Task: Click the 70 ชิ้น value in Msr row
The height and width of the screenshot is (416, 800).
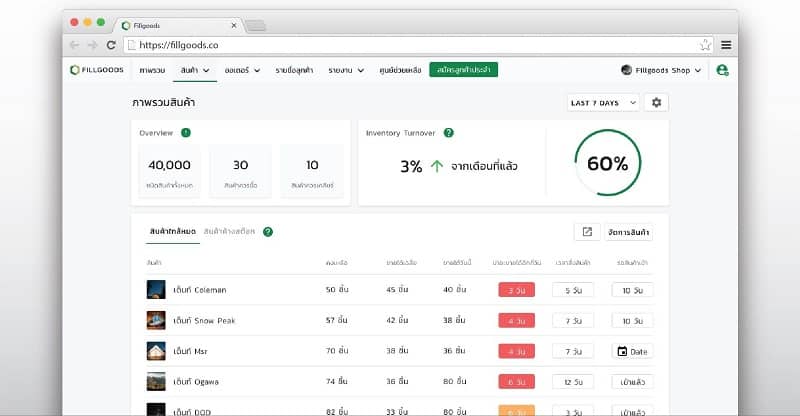Action: [x=337, y=351]
